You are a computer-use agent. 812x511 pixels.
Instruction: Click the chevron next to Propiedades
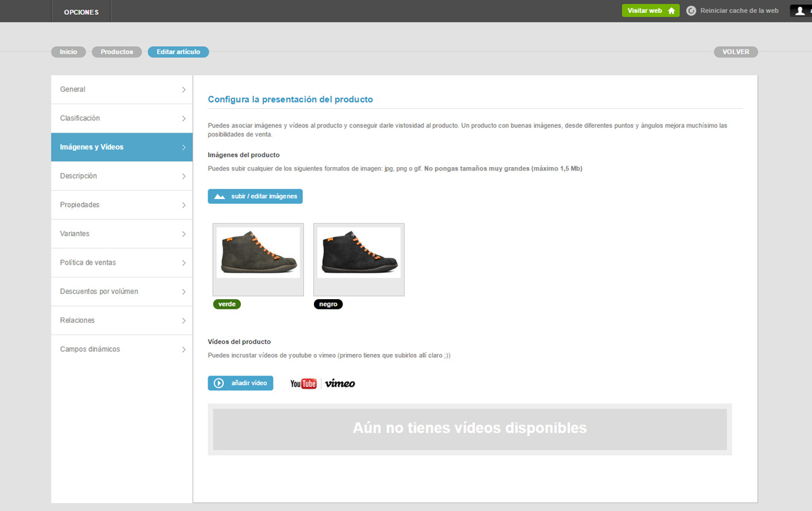point(183,205)
